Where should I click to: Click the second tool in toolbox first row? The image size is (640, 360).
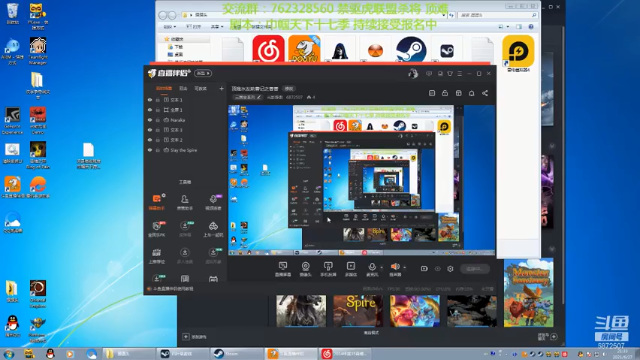point(184,202)
